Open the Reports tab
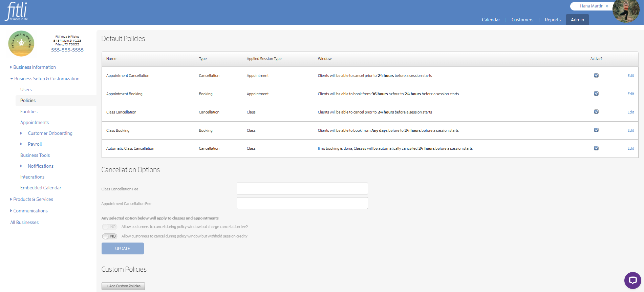 coord(553,20)
